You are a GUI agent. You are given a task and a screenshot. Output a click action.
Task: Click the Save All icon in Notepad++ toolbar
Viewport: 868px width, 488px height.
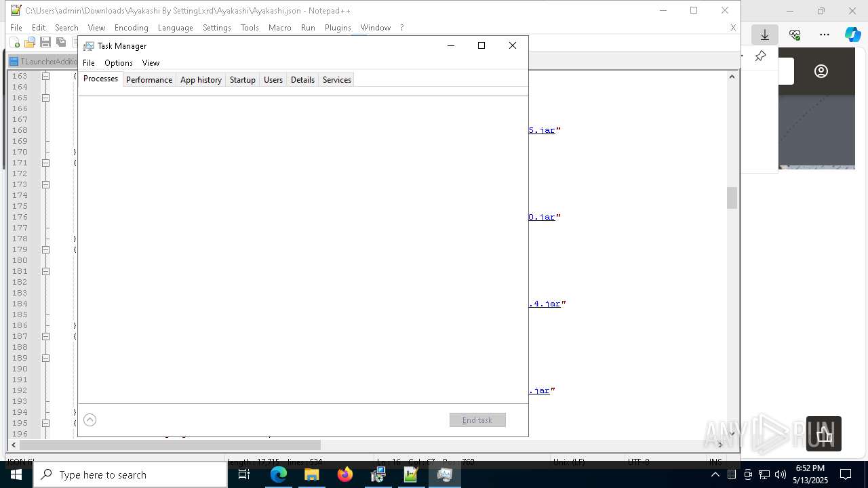click(x=61, y=43)
